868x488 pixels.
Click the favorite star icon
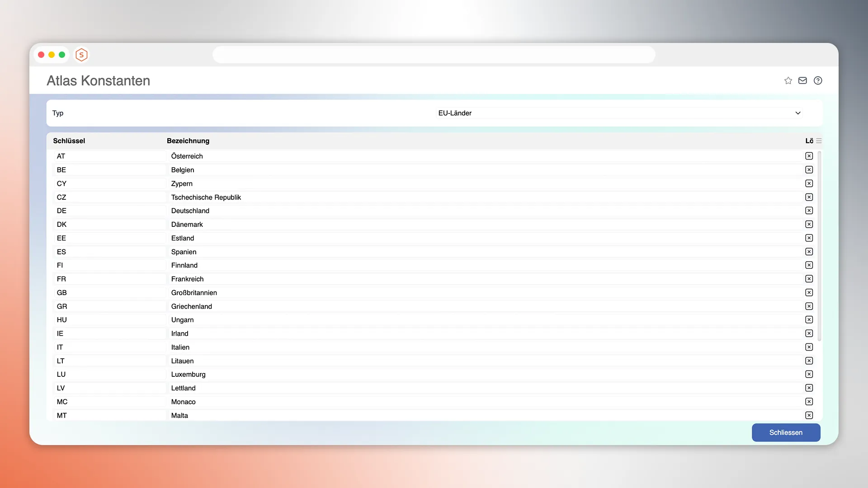coord(788,80)
